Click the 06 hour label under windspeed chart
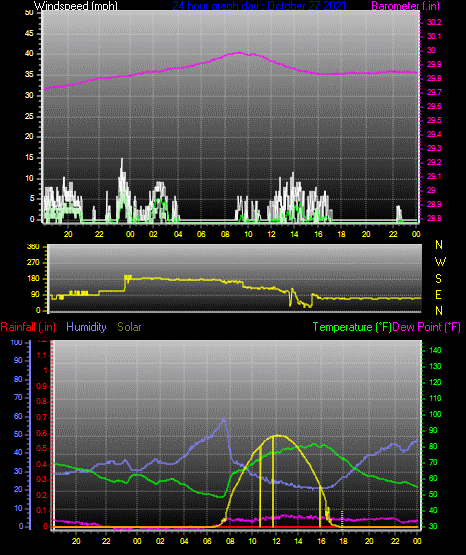Screen dimensions: 466x555 coord(201,234)
